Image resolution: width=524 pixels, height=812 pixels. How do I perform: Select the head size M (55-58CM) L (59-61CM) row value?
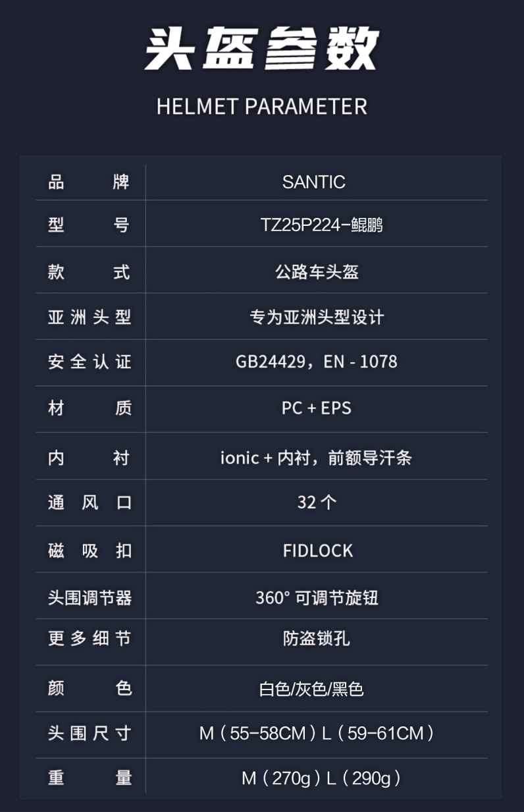317,733
